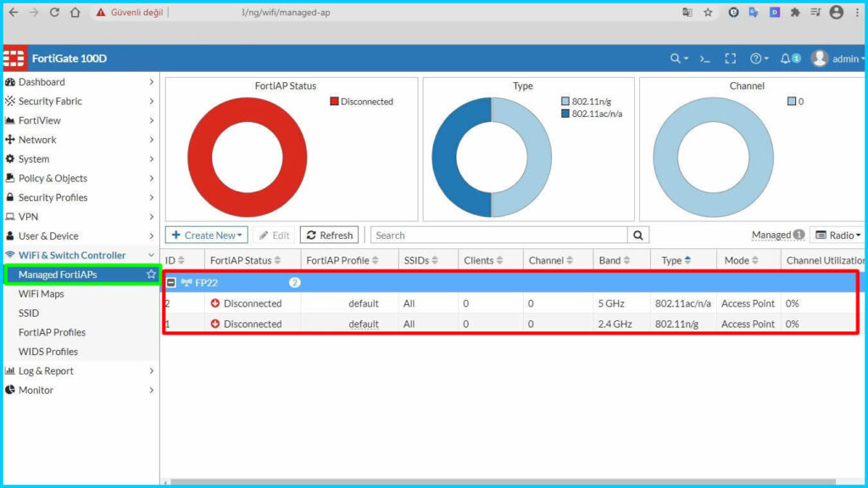Open the CLI console icon

704,58
